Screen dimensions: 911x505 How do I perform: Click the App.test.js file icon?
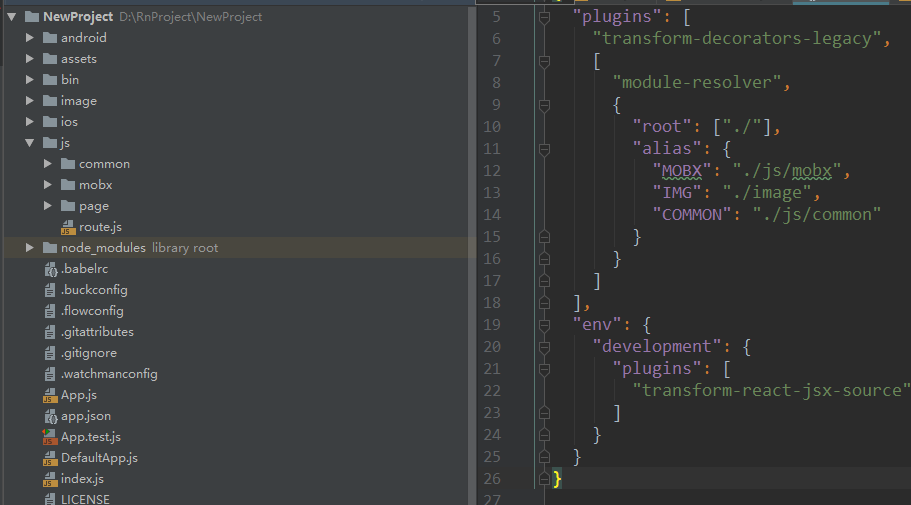coord(49,437)
